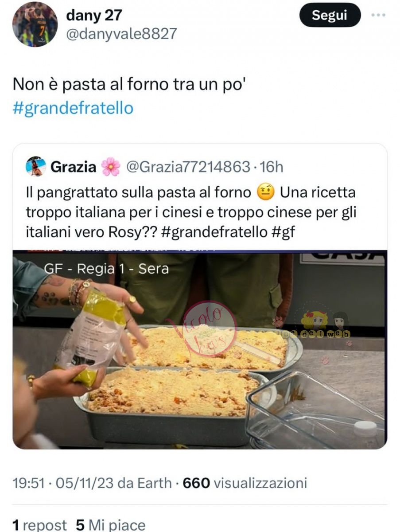Open the #grandefratello hashtag in main tweet
The width and height of the screenshot is (400, 532).
(x=73, y=108)
